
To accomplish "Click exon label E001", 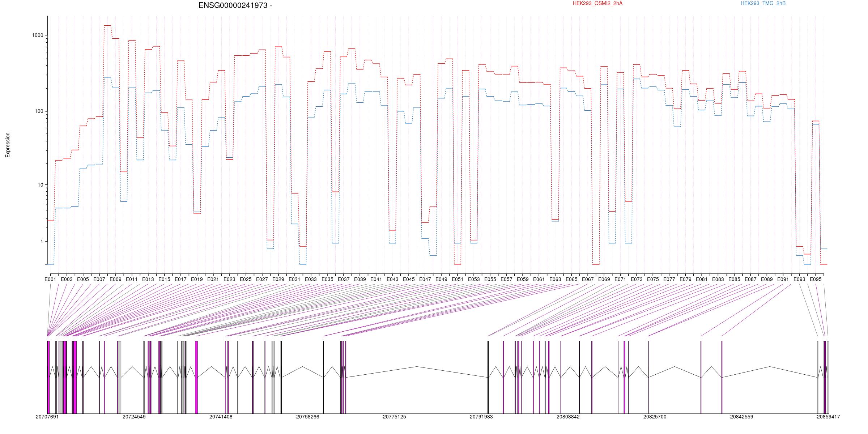I will click(x=50, y=279).
